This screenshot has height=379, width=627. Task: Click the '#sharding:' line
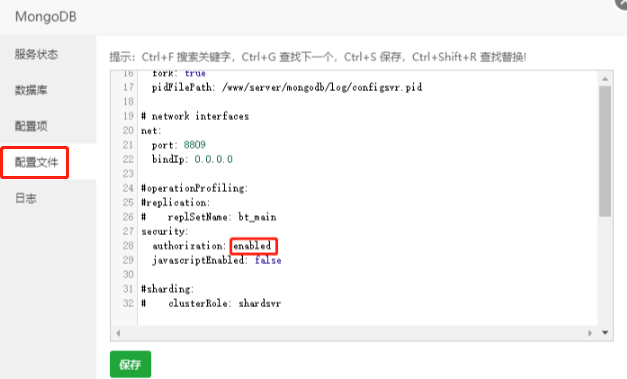[168, 289]
